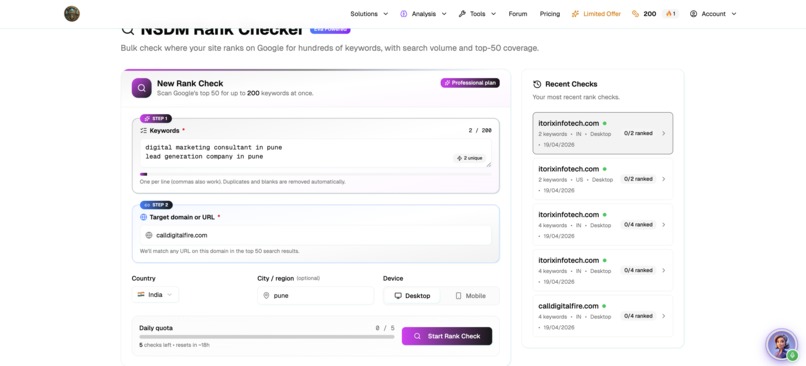The width and height of the screenshot is (806, 366).
Task: Expand chevron on the US itorixinfotech.com row
Action: tap(664, 179)
